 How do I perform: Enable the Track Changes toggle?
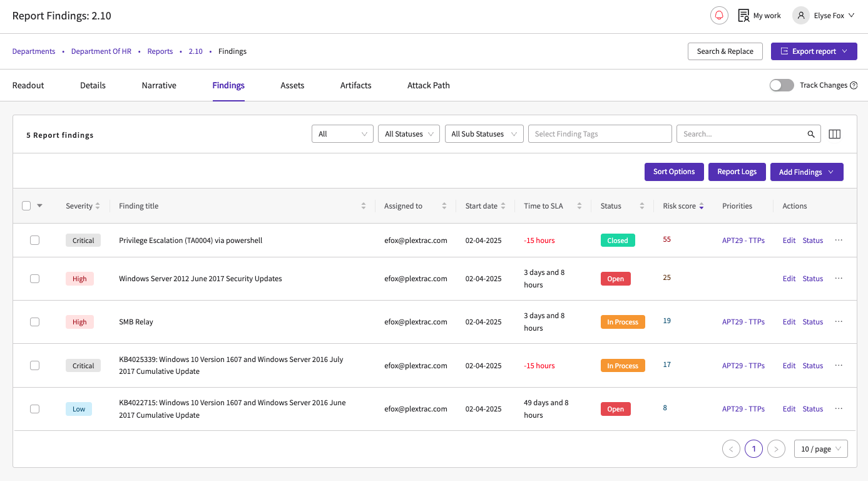(782, 85)
